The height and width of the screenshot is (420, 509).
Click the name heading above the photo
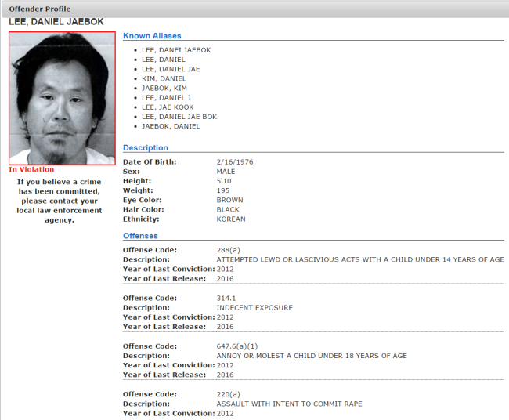(x=56, y=22)
